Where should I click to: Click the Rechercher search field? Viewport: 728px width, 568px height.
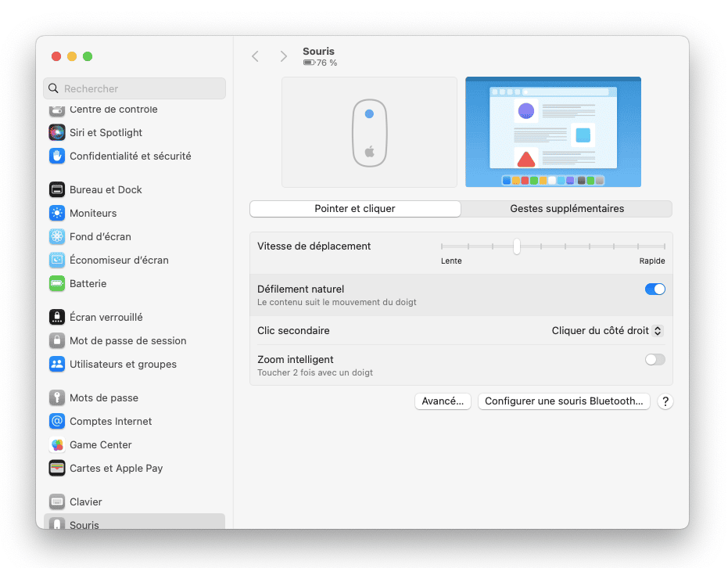[134, 88]
